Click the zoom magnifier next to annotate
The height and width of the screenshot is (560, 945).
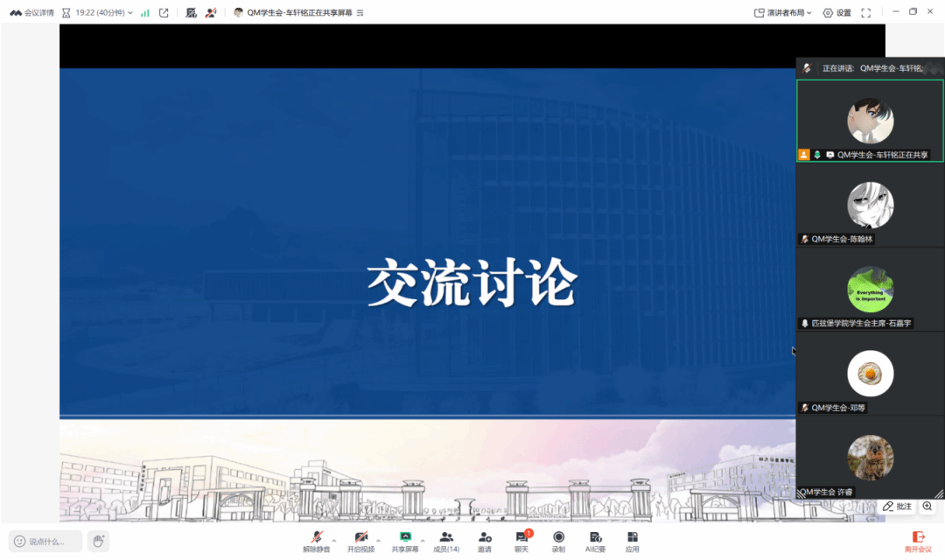pyautogui.click(x=927, y=507)
